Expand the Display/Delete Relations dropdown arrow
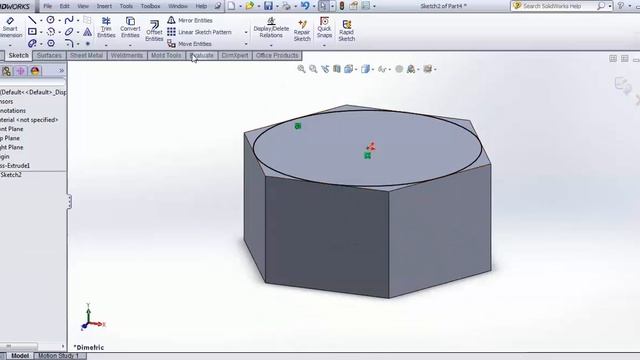 [x=271, y=45]
